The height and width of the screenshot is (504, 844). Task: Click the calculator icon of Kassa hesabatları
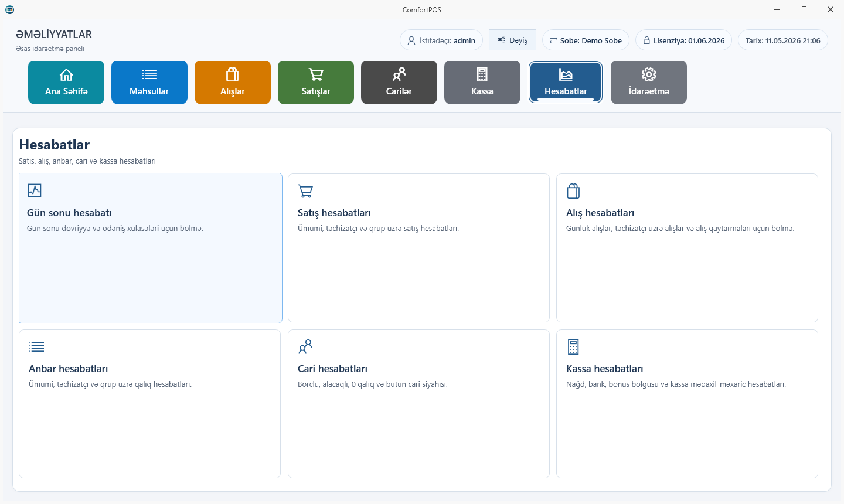pos(573,347)
